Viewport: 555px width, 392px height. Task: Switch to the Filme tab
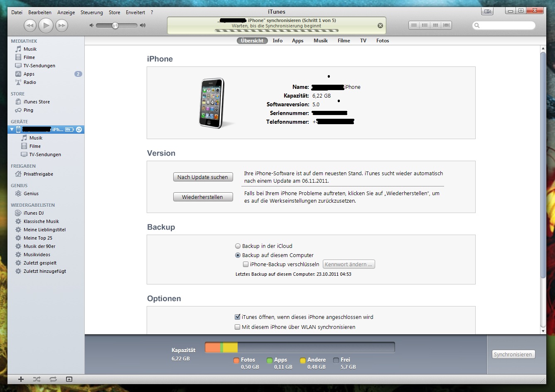pos(344,41)
